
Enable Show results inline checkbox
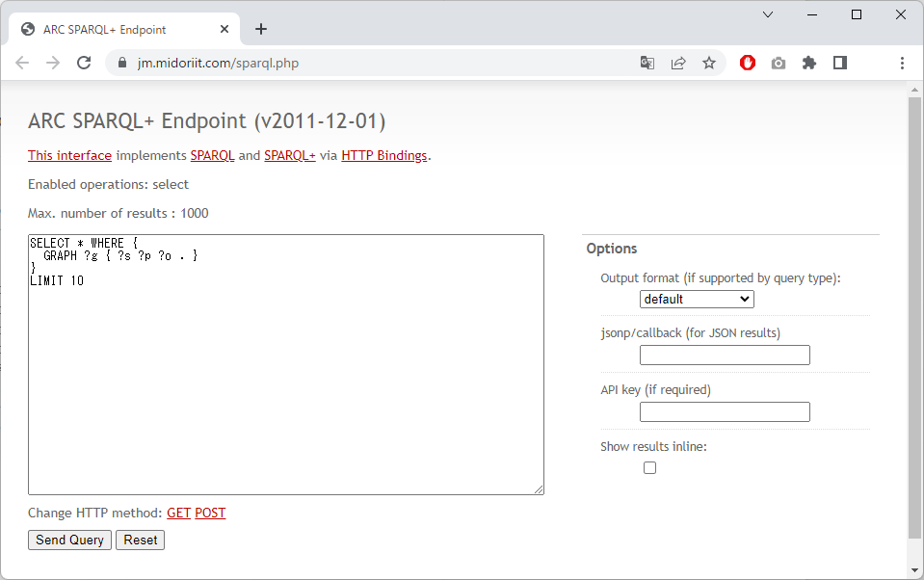pyautogui.click(x=650, y=467)
